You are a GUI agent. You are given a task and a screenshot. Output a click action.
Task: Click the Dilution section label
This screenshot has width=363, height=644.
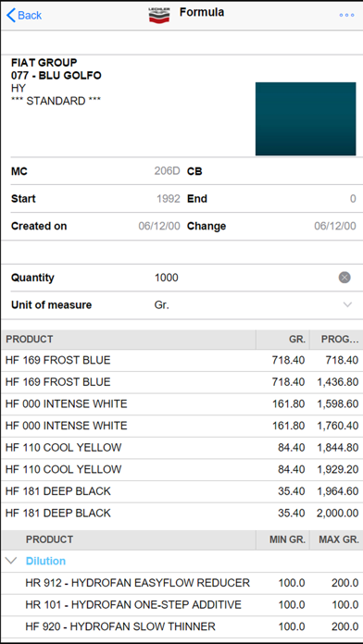pyautogui.click(x=45, y=561)
